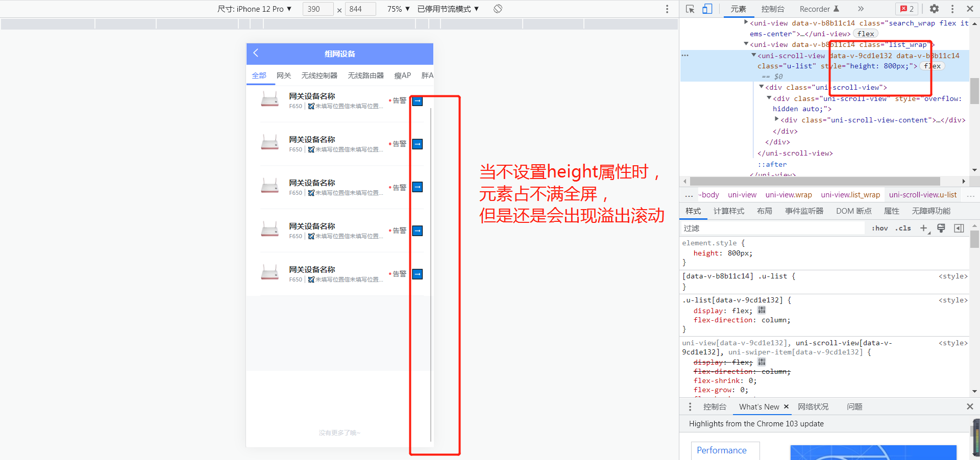Select the inspect element picker tool
The height and width of the screenshot is (460, 980).
click(690, 9)
